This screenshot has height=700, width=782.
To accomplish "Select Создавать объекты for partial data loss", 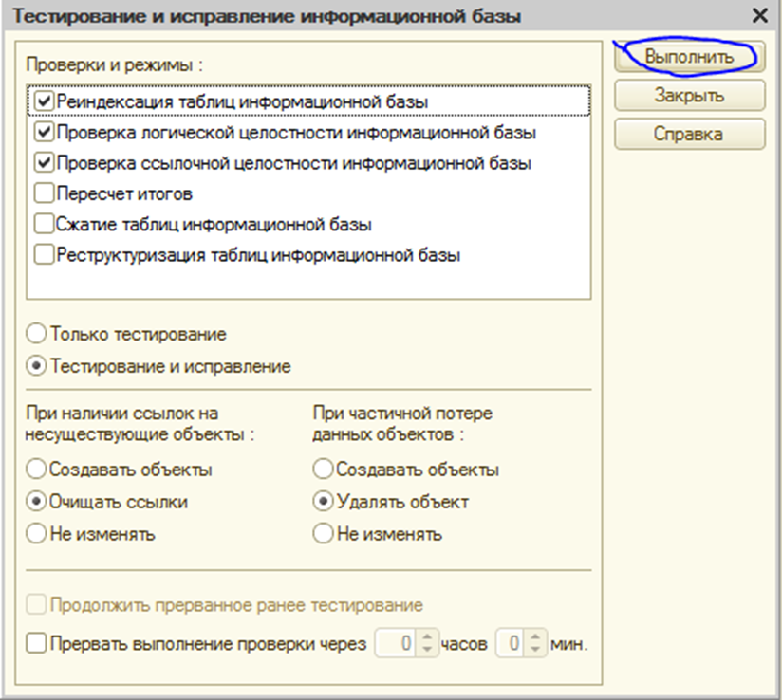I will click(324, 470).
